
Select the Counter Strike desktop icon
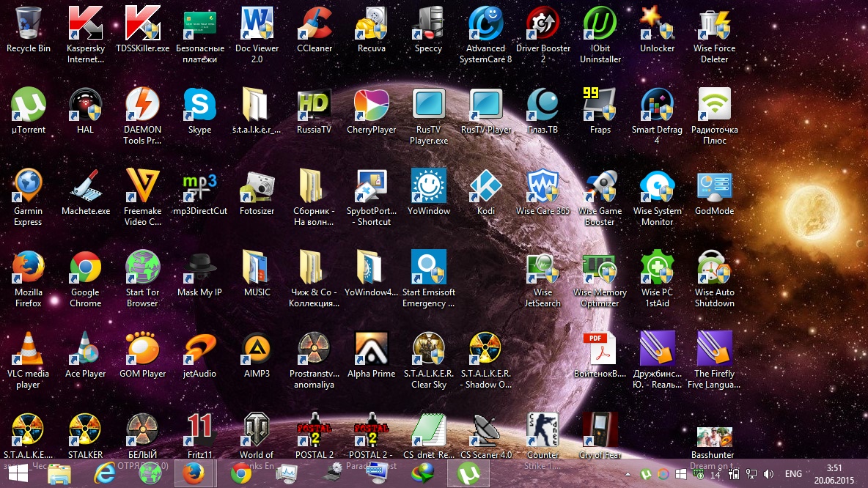(x=543, y=430)
